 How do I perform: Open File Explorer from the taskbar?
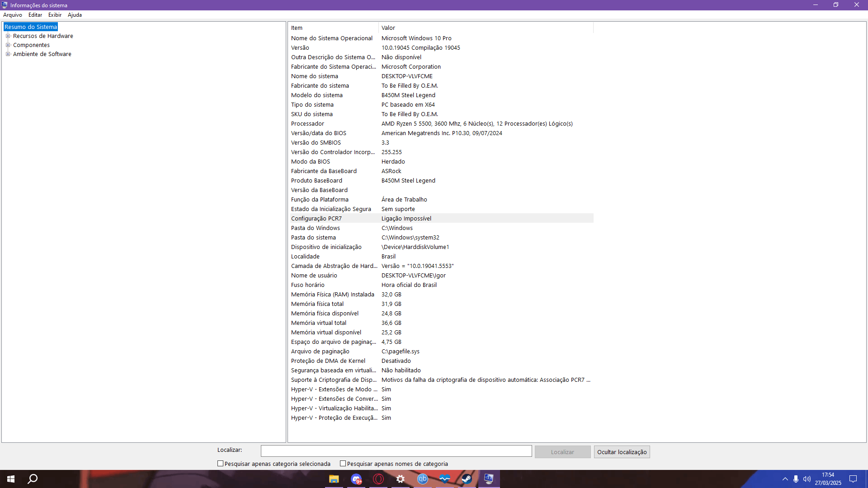[x=334, y=479]
